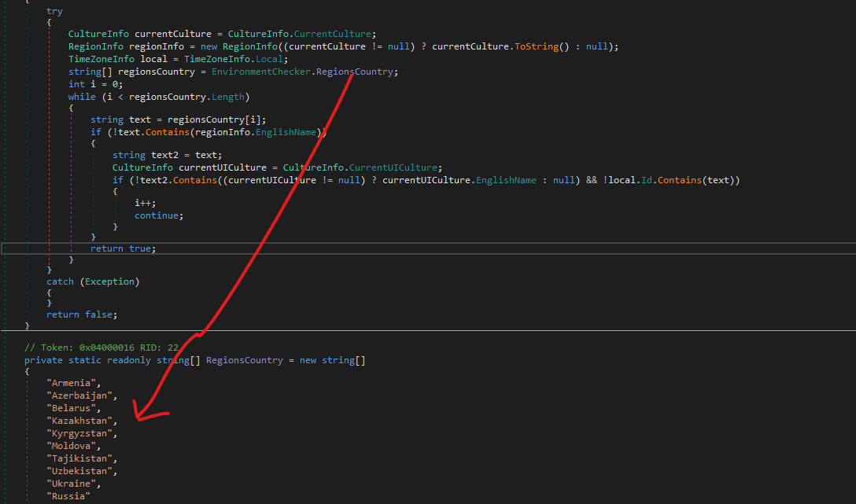This screenshot has width=856, height=504.
Task: Click RegionsCountry in the field declaration
Action: coord(244,360)
